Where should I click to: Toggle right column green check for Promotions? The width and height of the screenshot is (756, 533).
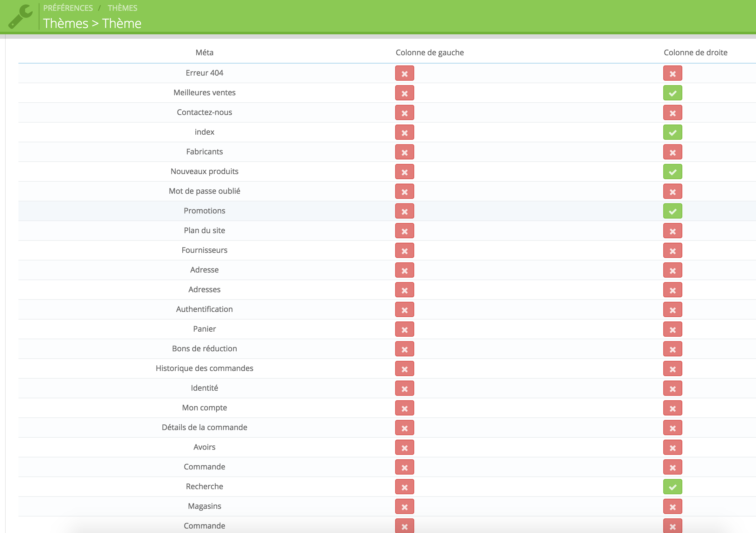(672, 211)
